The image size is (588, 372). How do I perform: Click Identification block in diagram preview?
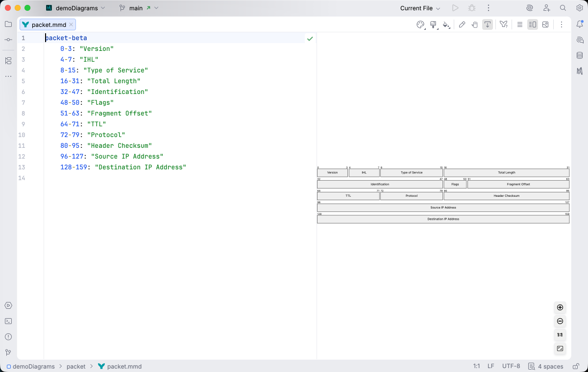380,184
